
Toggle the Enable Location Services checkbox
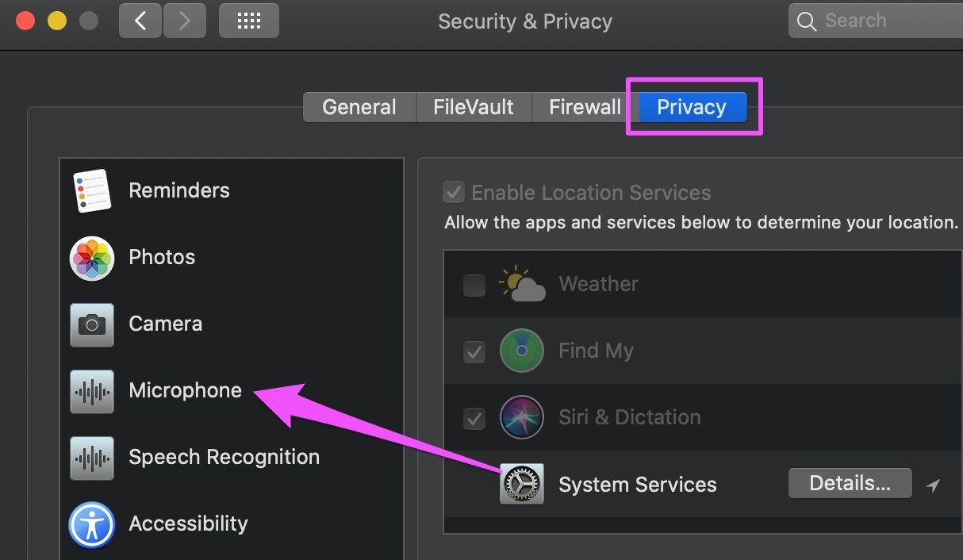(x=454, y=192)
